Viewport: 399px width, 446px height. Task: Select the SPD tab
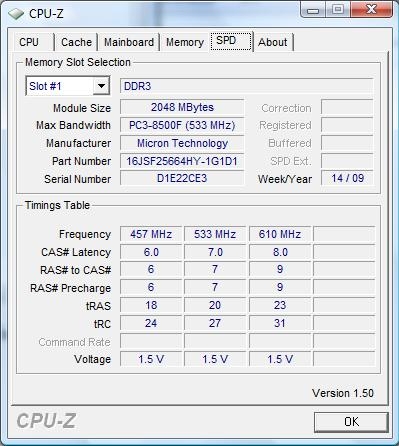pyautogui.click(x=231, y=41)
